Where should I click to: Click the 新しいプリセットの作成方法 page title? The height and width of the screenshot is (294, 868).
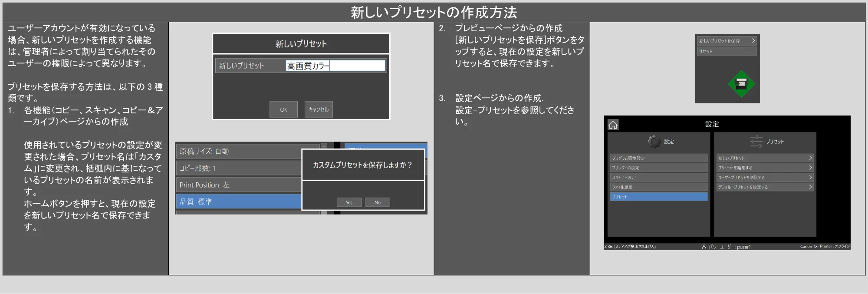[x=434, y=12]
